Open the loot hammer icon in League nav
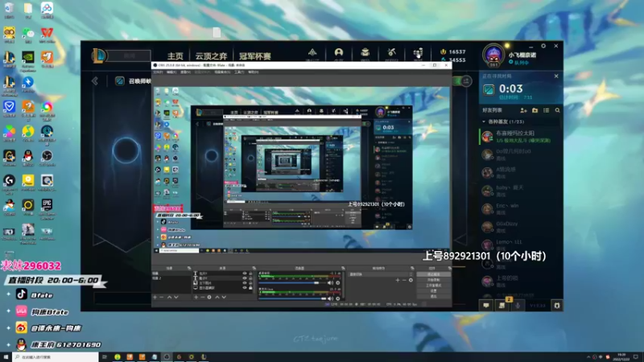 pos(391,52)
